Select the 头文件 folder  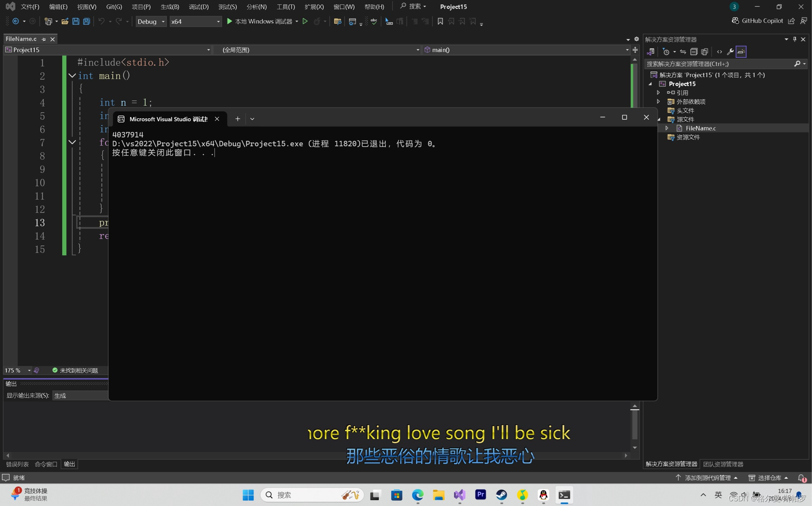point(685,110)
